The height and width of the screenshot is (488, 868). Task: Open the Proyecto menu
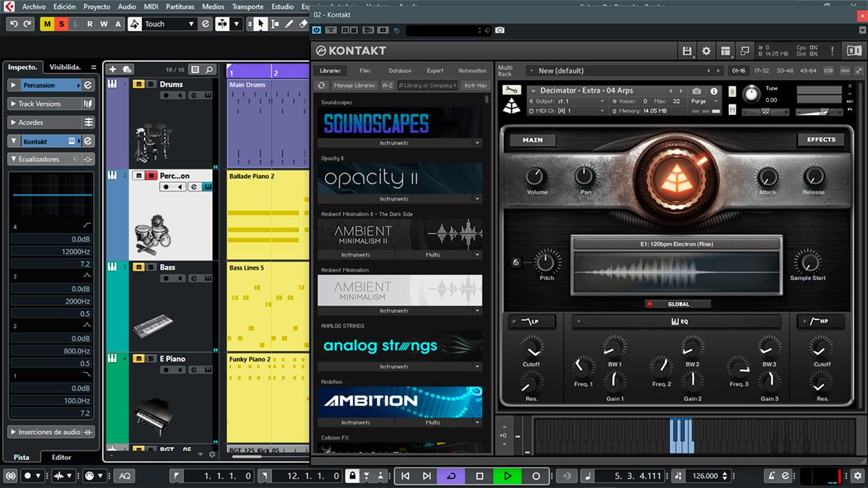97,7
